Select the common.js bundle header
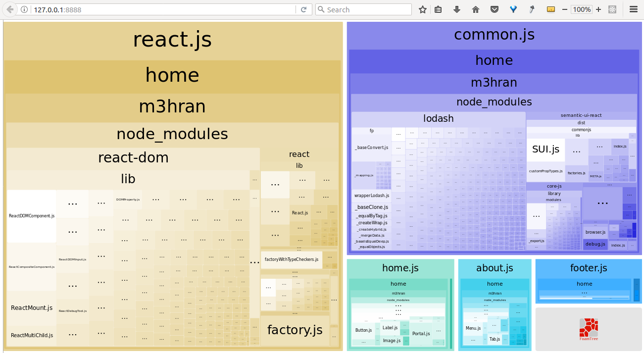 point(494,35)
